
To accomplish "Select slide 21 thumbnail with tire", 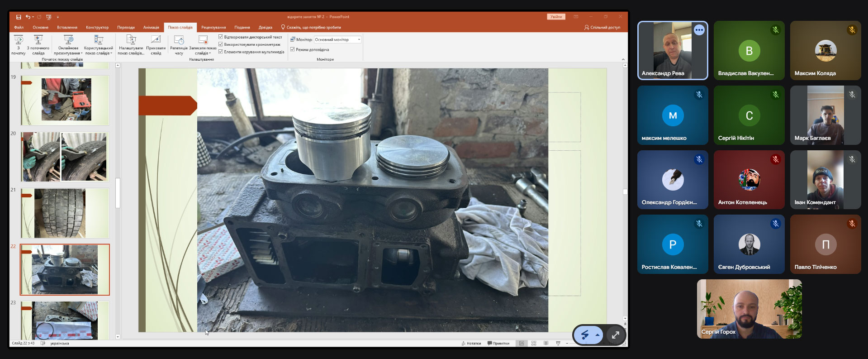I will click(65, 213).
